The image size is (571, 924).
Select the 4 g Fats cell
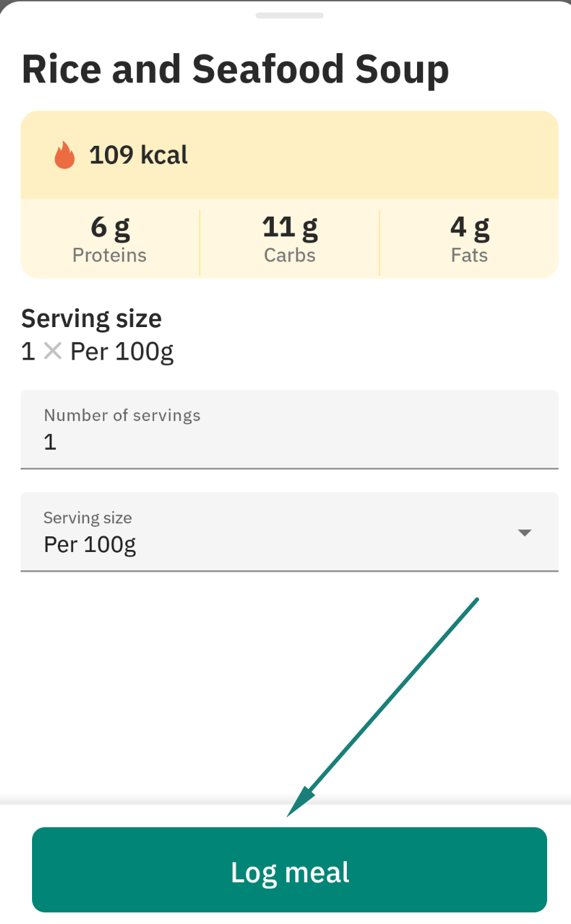point(469,238)
